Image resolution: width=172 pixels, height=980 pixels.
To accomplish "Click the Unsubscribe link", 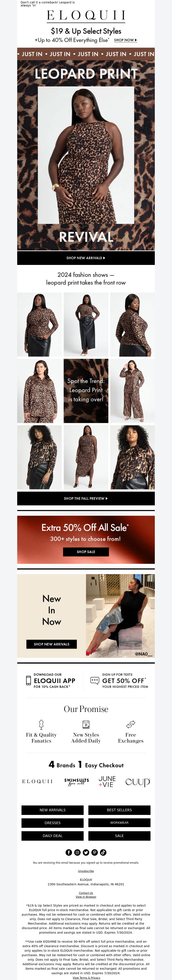I will [x=86, y=871].
